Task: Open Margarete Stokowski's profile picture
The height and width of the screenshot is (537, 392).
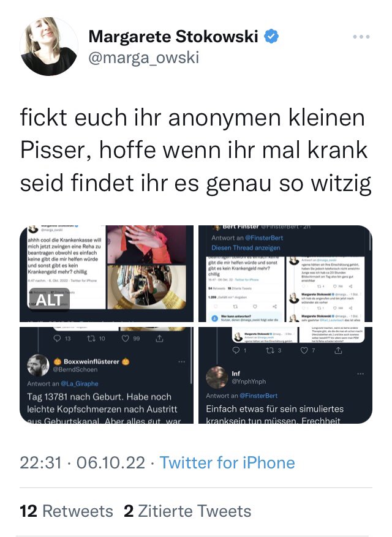Action: (49, 47)
